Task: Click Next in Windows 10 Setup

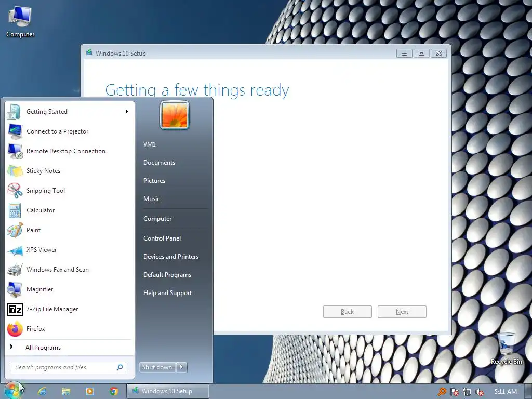Action: point(402,312)
